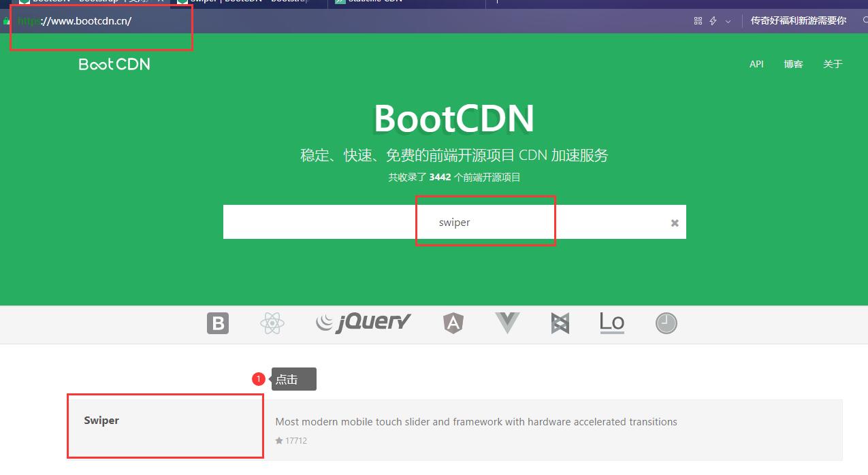The image size is (868, 475).
Task: Click the secure lock icon in address bar
Action: click(7, 21)
